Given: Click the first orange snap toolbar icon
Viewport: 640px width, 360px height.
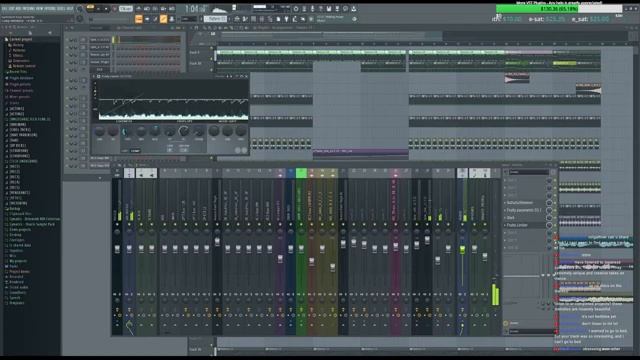Looking at the screenshot, I should pyautogui.click(x=138, y=19).
